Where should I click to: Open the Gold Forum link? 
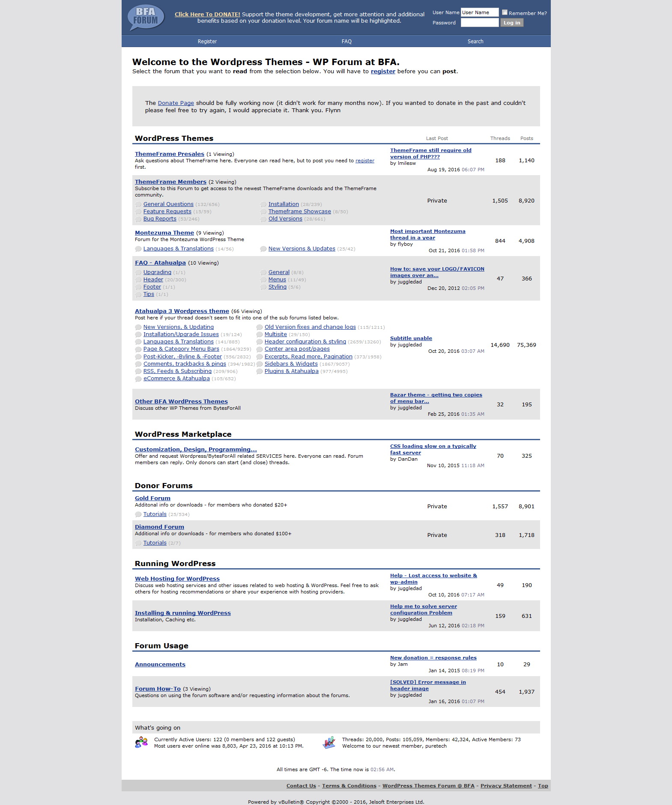point(152,498)
